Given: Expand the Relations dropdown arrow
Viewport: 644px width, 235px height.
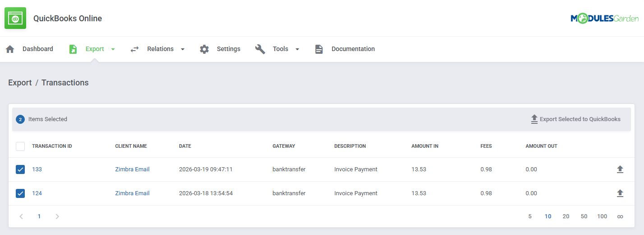Looking at the screenshot, I should (x=183, y=49).
